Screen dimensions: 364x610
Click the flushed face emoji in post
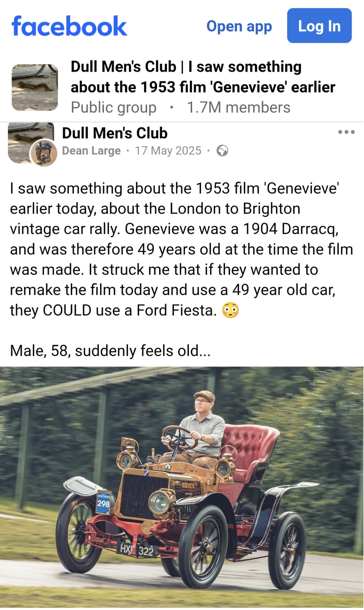coord(230,310)
